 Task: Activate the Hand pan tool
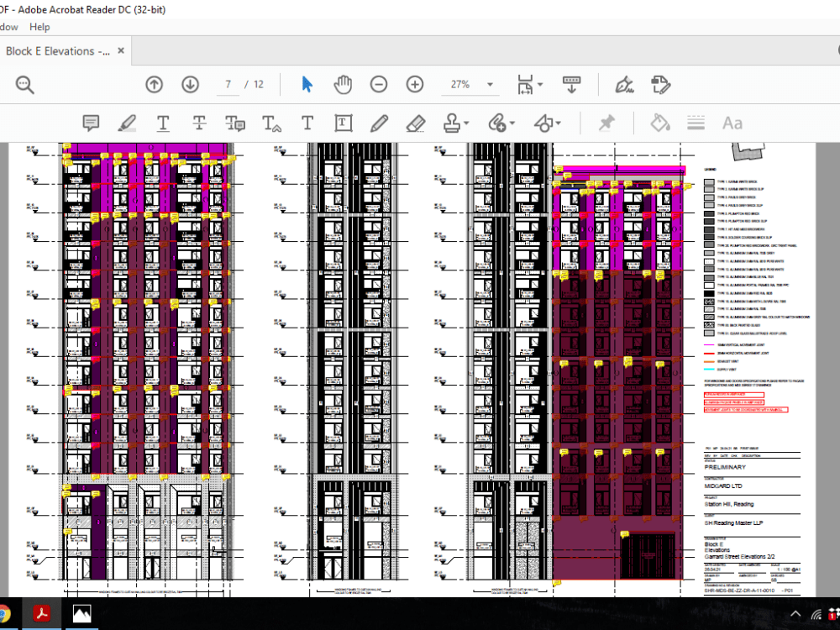(x=343, y=85)
